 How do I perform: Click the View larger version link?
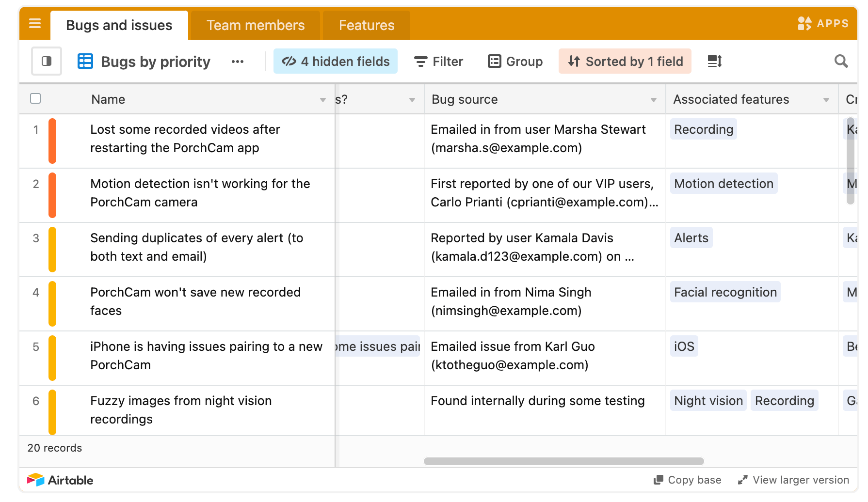coord(793,480)
